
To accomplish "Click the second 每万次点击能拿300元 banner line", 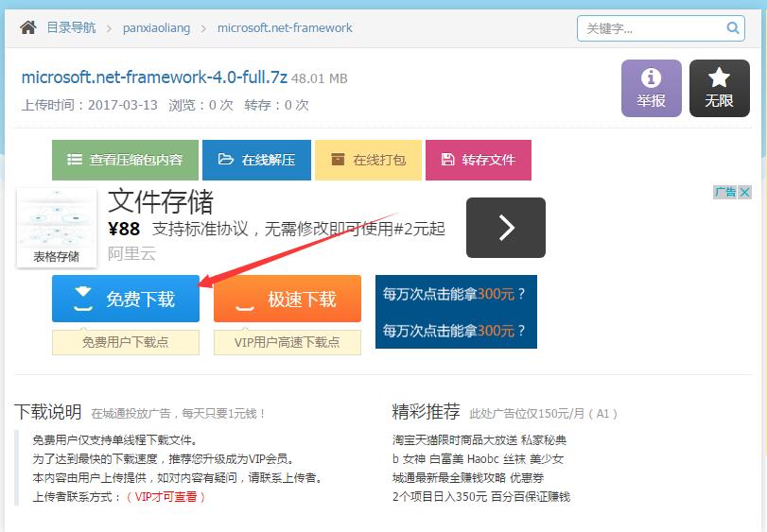I will click(x=454, y=331).
